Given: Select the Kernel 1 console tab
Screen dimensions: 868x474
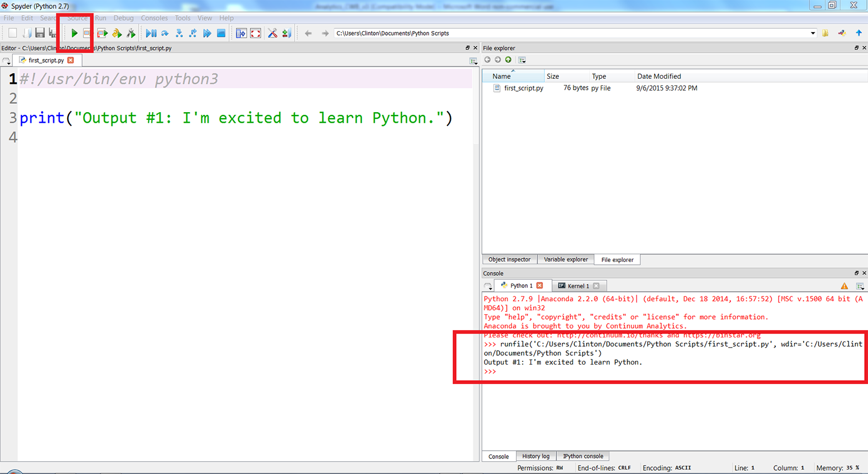Looking at the screenshot, I should [x=578, y=286].
